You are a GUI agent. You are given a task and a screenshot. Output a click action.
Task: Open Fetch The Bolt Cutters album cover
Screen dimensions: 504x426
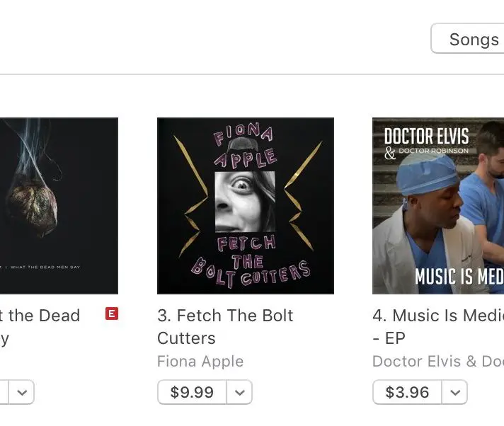pyautogui.click(x=245, y=205)
